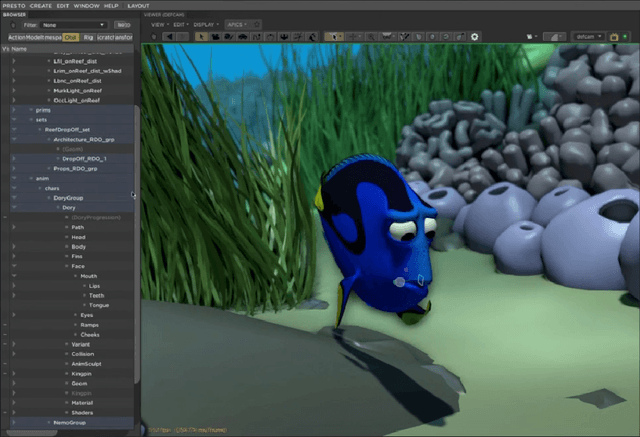This screenshot has width=640, height=437.
Task: Open the Filter dropdown set to None
Action: [x=73, y=24]
